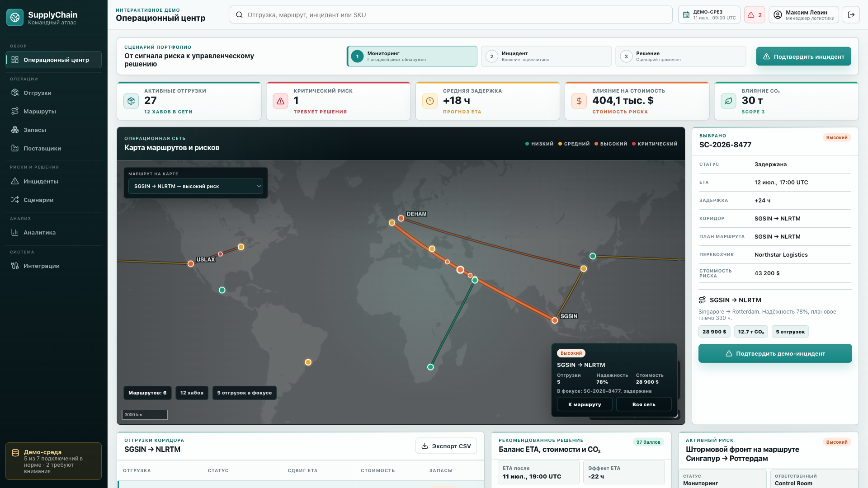Click the SGSIN hub marker on map
This screenshot has width=868, height=488.
pyautogui.click(x=555, y=320)
